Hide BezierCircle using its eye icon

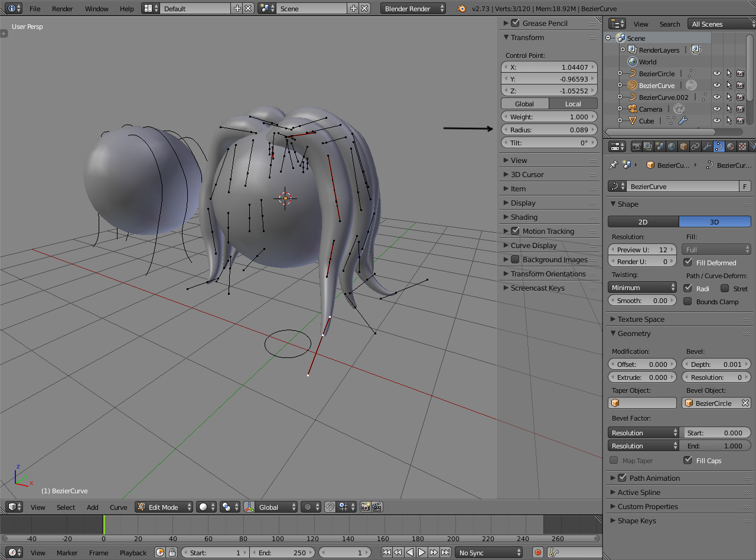[x=717, y=73]
